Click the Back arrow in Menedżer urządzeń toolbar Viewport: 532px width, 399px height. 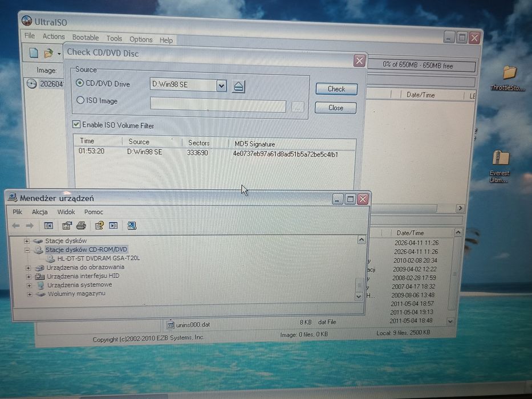(x=15, y=226)
